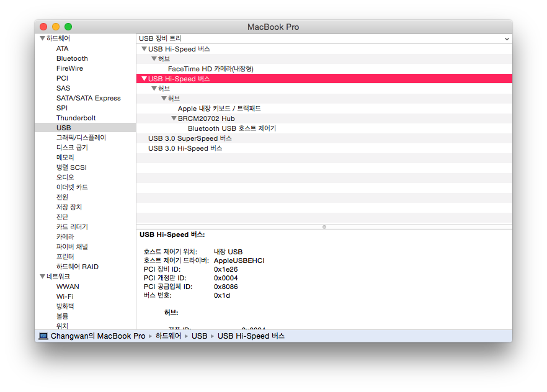This screenshot has height=392, width=547.
Task: Select PCI in the sidebar
Action: pyautogui.click(x=62, y=78)
